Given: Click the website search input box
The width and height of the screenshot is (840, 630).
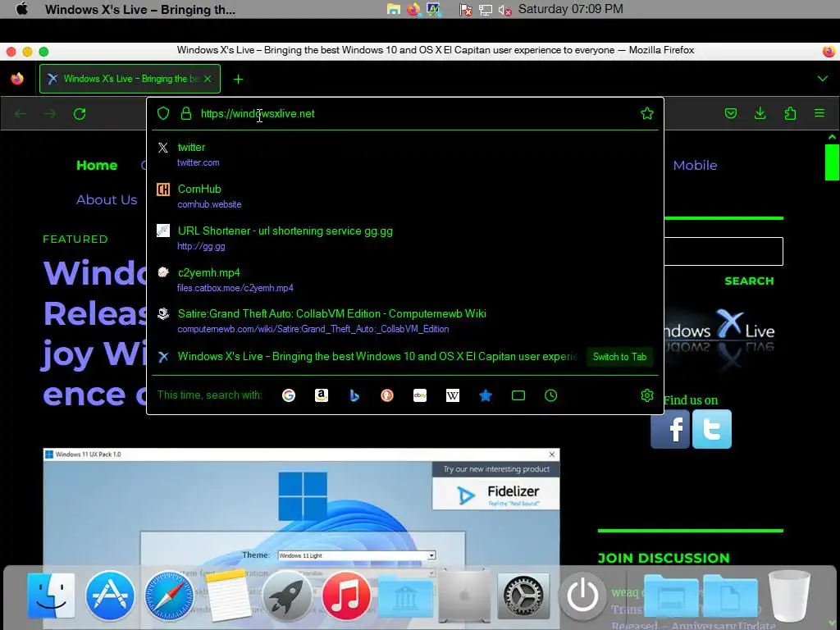Looking at the screenshot, I should pos(724,251).
